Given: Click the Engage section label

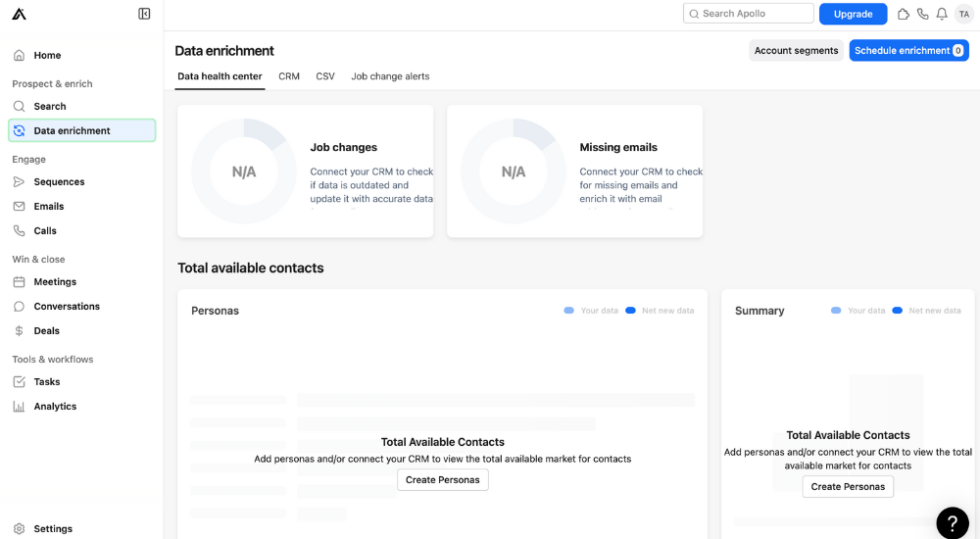Looking at the screenshot, I should point(28,160).
